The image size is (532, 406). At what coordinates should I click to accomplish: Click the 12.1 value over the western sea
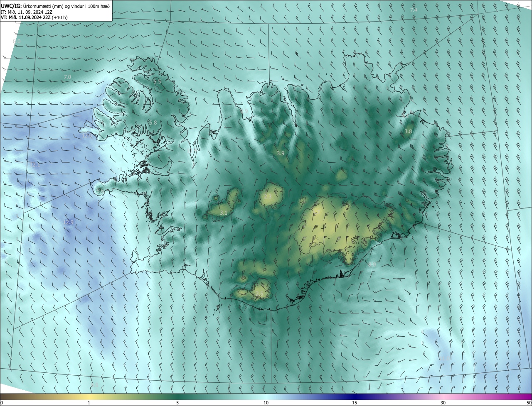point(35,165)
